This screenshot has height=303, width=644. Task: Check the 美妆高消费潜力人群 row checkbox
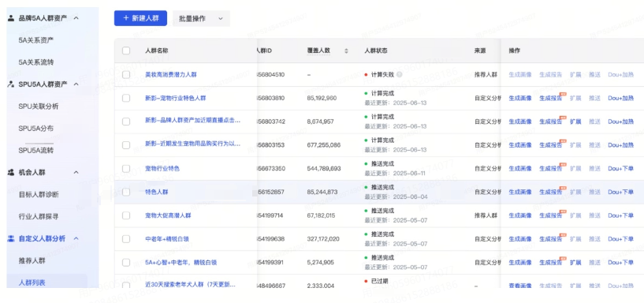[126, 74]
